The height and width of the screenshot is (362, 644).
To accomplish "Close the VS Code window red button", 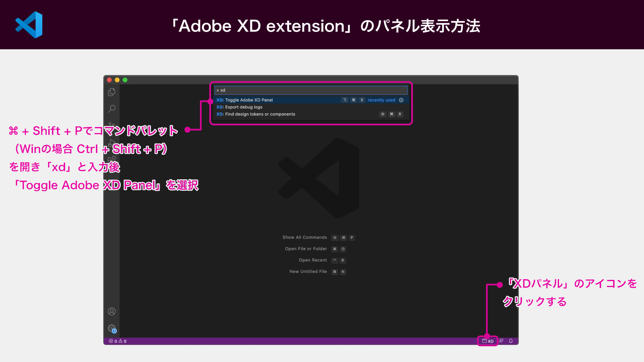I will coord(109,80).
